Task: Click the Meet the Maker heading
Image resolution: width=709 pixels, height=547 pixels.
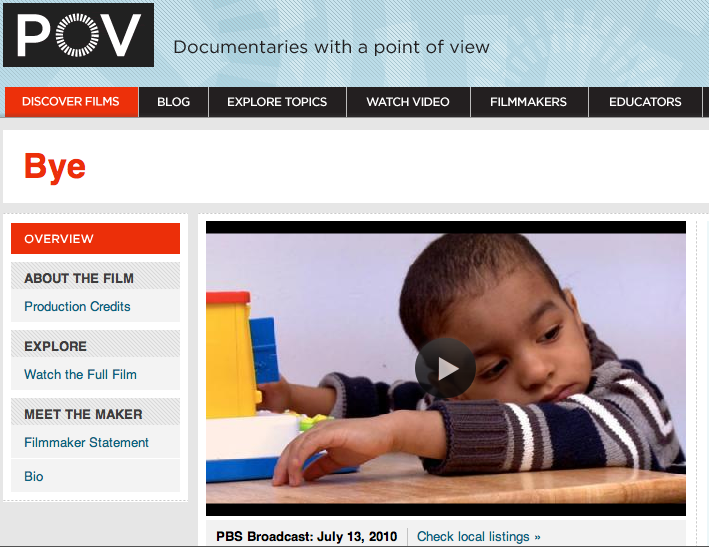Action: click(83, 414)
